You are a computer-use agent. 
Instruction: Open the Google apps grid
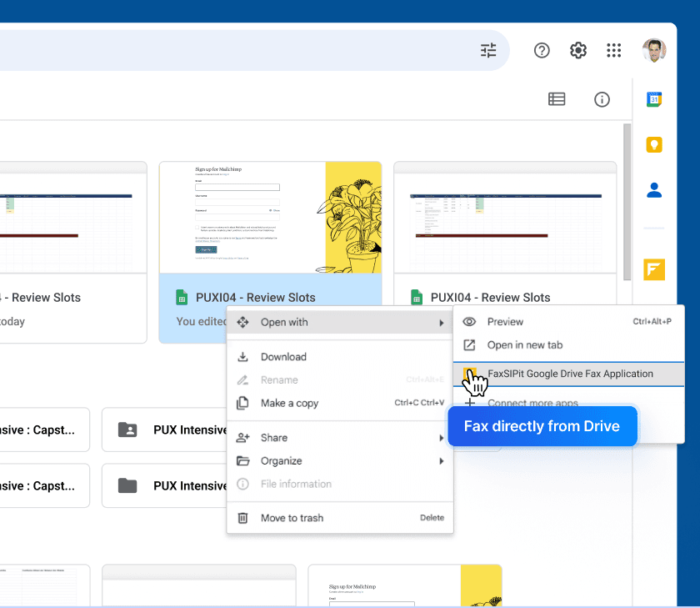coord(614,51)
